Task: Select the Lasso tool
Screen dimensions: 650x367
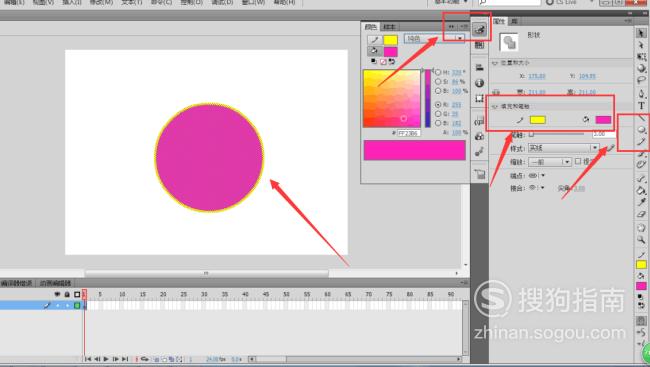Action: click(x=641, y=80)
